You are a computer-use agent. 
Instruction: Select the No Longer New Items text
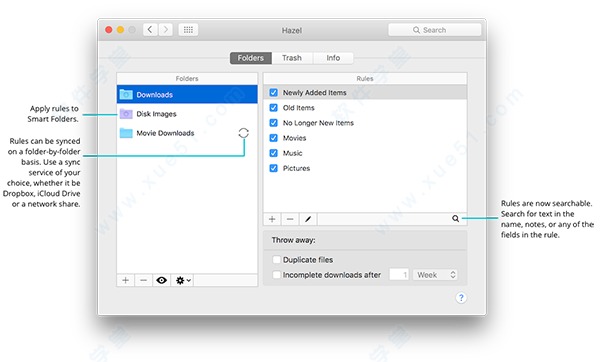tap(318, 123)
